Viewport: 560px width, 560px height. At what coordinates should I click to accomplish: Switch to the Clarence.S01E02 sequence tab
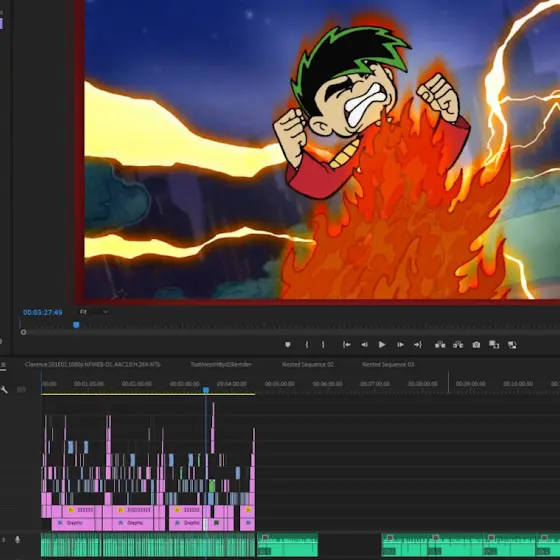(92, 364)
